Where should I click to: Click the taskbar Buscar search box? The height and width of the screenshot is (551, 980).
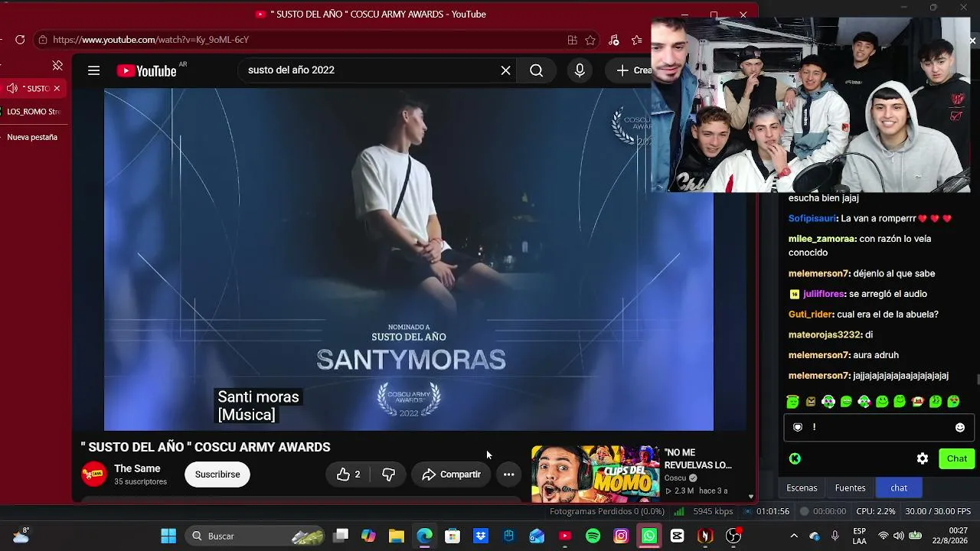tap(256, 536)
